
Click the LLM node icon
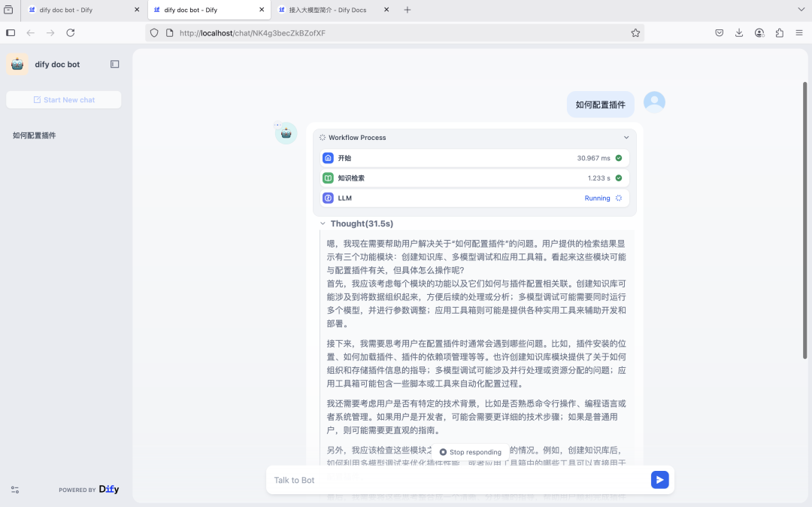click(x=328, y=198)
